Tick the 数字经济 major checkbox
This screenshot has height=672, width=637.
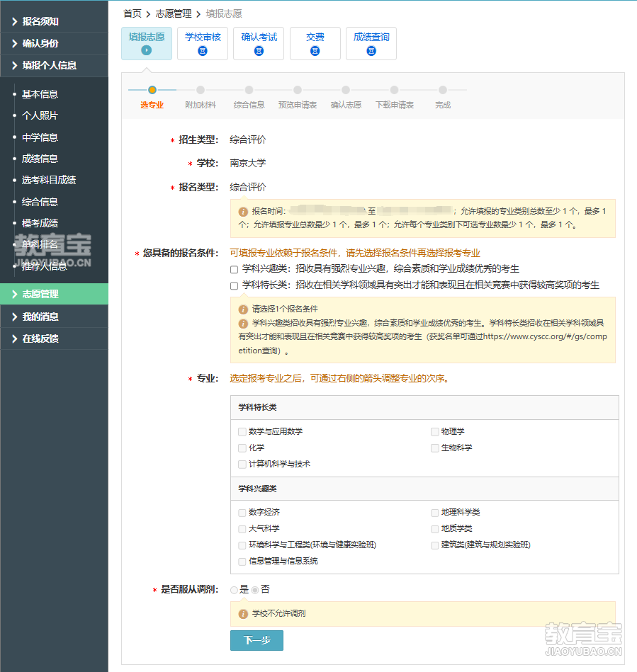coord(242,513)
